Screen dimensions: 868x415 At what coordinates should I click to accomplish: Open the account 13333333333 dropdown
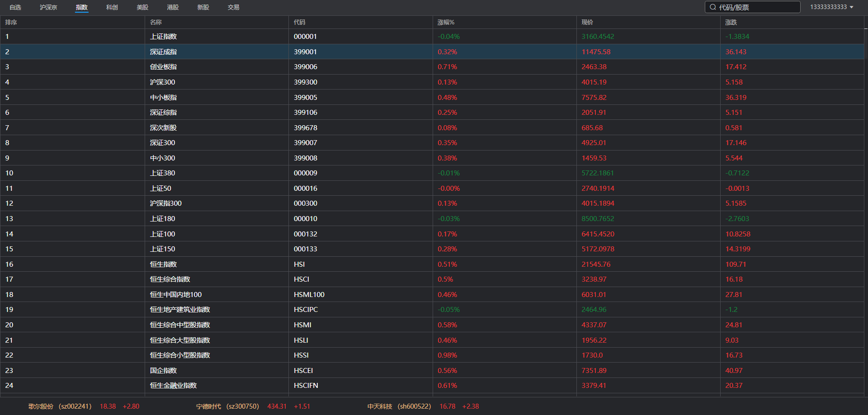(x=831, y=7)
